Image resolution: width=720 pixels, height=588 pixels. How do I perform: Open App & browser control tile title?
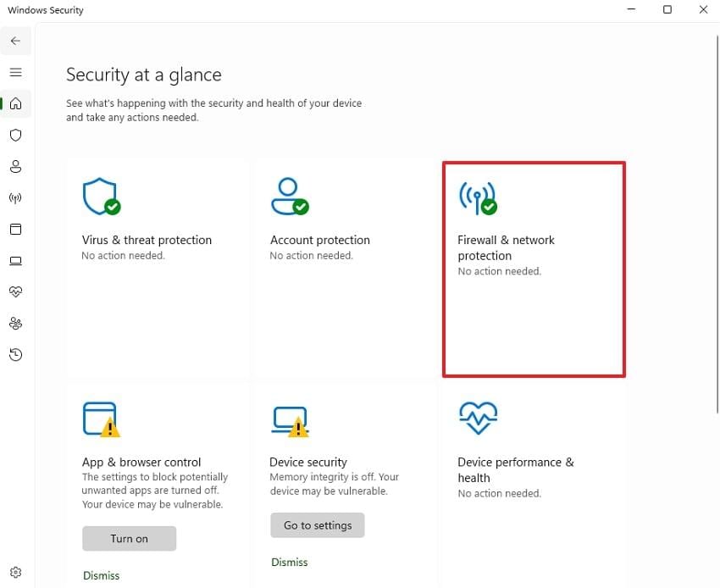coord(141,462)
